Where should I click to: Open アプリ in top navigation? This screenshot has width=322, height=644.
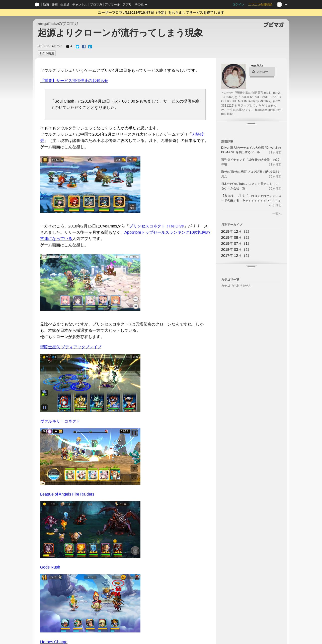(x=127, y=5)
